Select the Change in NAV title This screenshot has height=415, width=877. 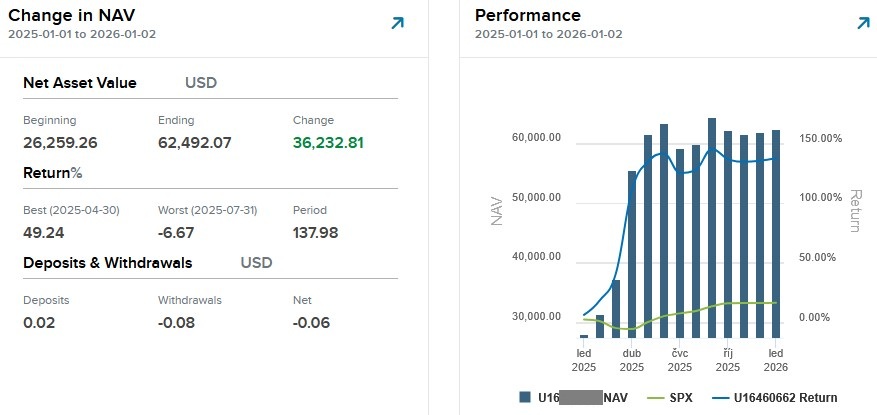tap(73, 15)
